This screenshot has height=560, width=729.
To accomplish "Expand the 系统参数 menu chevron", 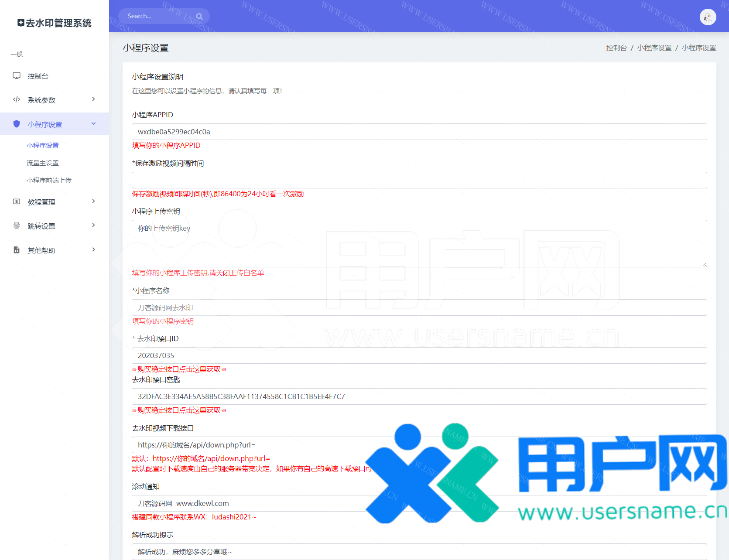I will point(93,99).
